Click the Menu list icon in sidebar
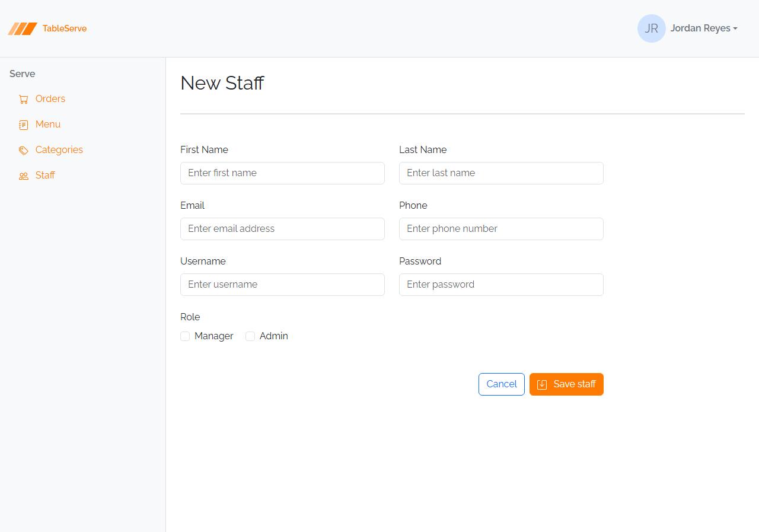Viewport: 759px width, 532px height. click(x=24, y=125)
